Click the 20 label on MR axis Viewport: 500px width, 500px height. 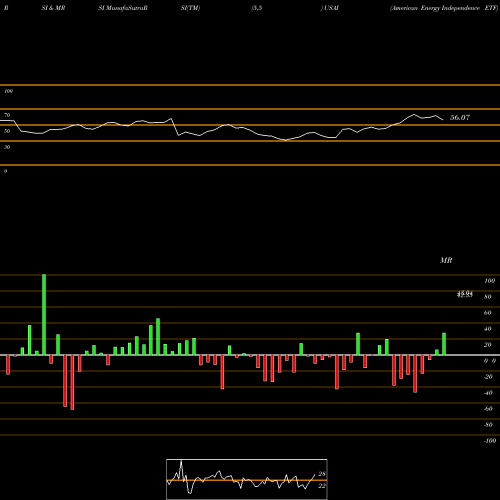pos(488,345)
